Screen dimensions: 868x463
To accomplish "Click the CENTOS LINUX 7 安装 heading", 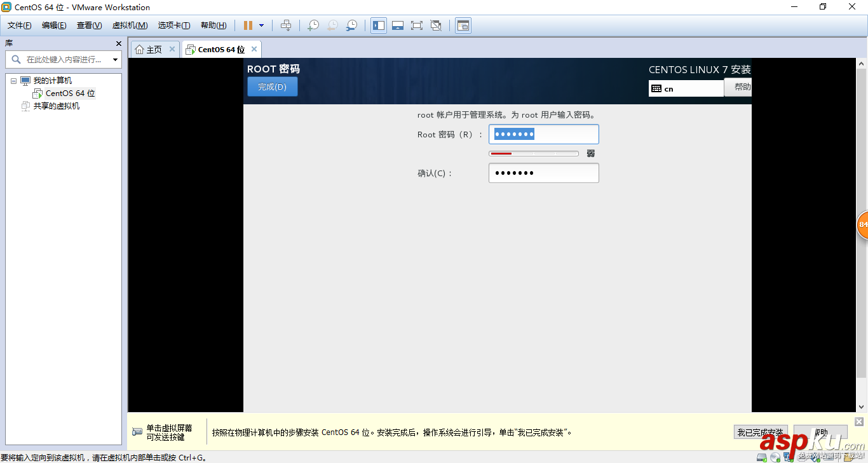I will coord(700,69).
